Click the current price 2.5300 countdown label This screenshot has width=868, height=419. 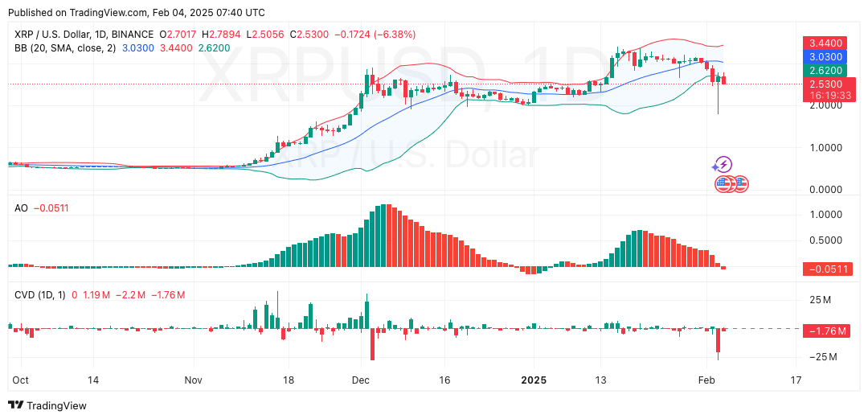tap(825, 89)
